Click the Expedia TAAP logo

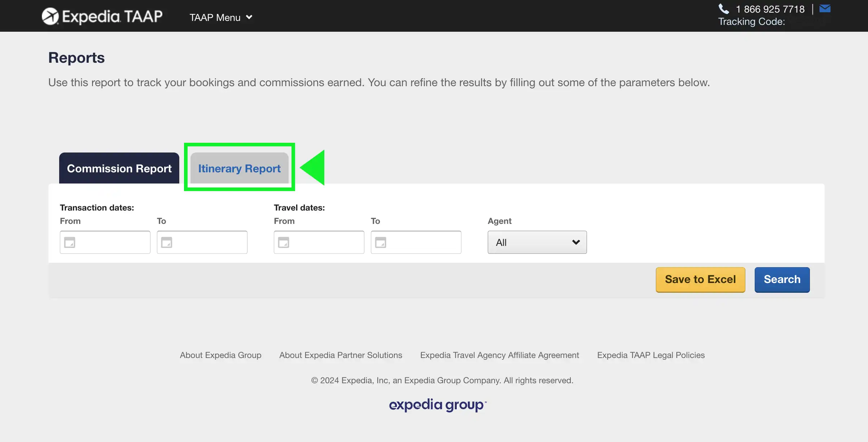(x=102, y=17)
